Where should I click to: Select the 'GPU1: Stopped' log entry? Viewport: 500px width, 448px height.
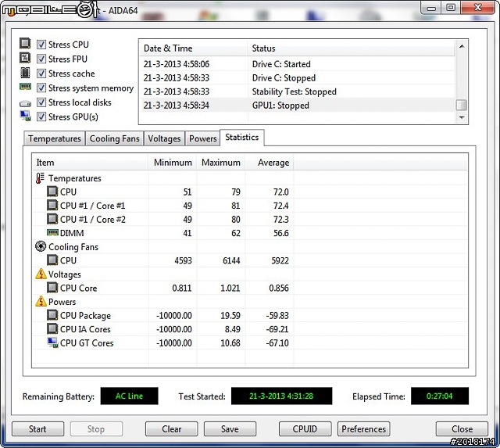tap(297, 106)
